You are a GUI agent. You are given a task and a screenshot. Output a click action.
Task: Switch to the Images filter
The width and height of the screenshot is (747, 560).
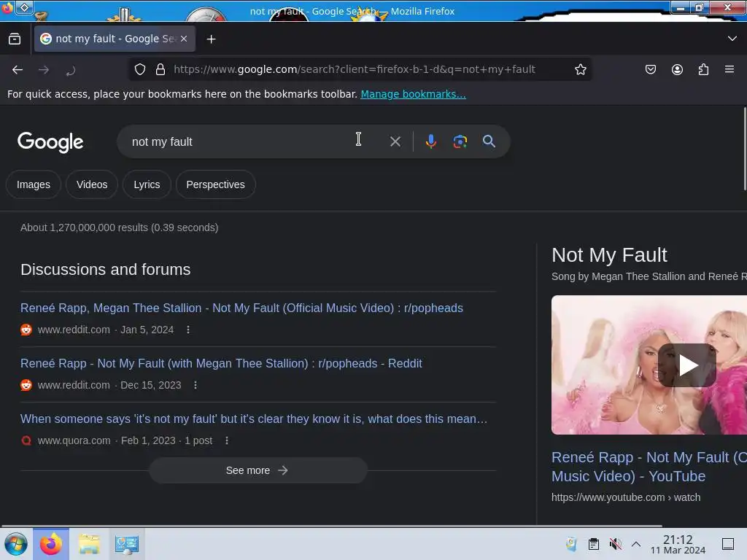[x=34, y=184]
